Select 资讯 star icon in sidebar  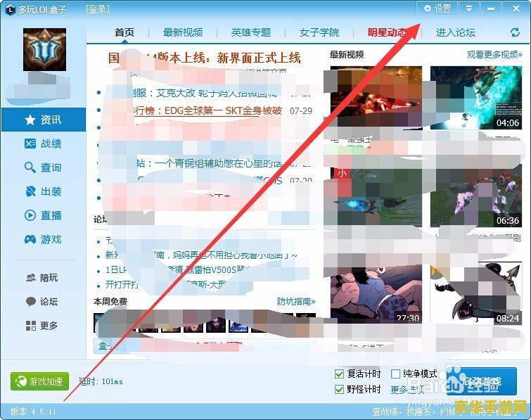pyautogui.click(x=43, y=120)
